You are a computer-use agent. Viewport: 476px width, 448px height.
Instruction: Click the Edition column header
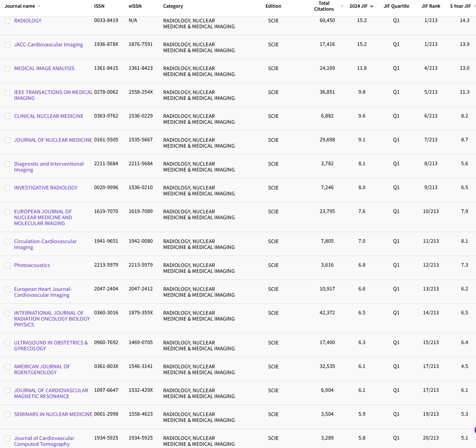coord(273,6)
